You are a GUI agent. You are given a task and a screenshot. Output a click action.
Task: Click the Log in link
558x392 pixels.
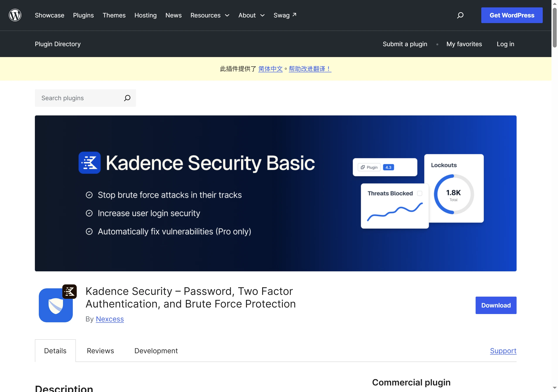coord(505,44)
